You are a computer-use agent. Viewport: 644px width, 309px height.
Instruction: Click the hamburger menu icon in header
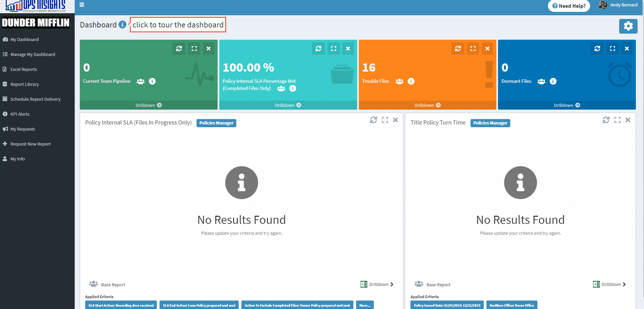point(82,5)
